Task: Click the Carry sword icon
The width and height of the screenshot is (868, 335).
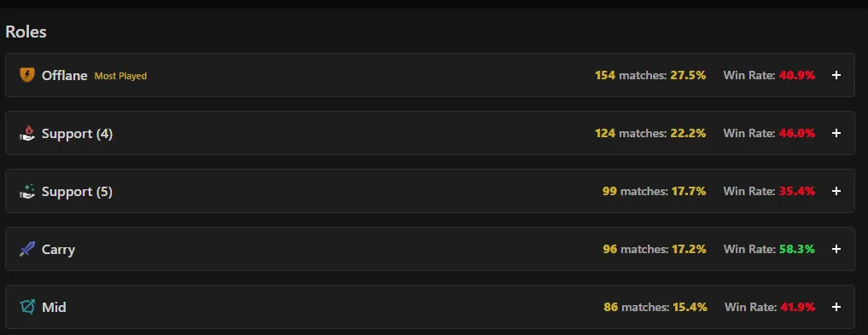Action: click(x=26, y=249)
